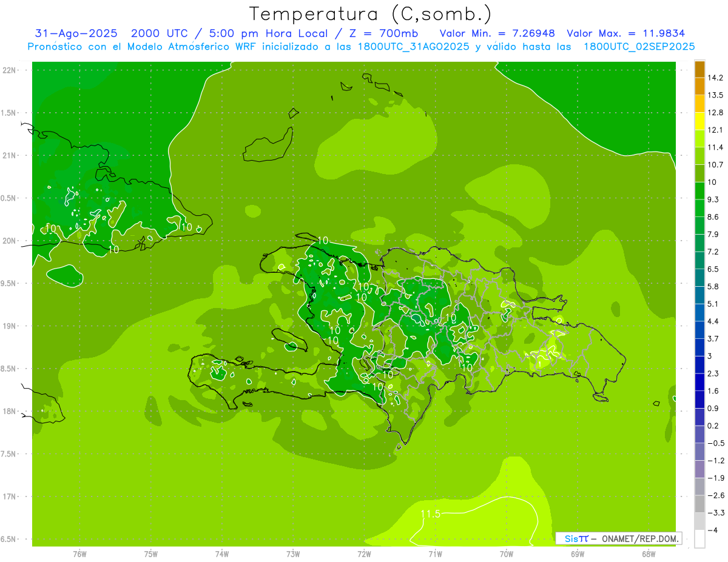Screen dimensions: 728x562
Task: Click the "18N" latitude label
Action: (x=10, y=411)
